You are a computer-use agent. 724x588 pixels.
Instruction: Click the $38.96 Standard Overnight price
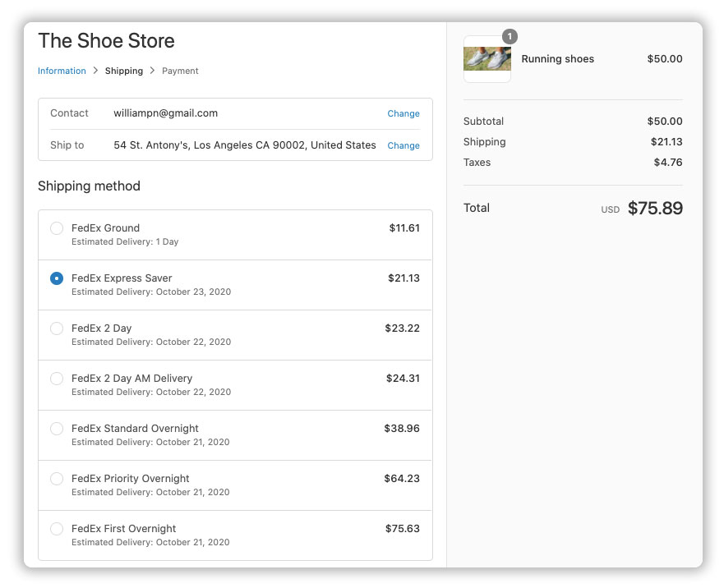(x=402, y=429)
